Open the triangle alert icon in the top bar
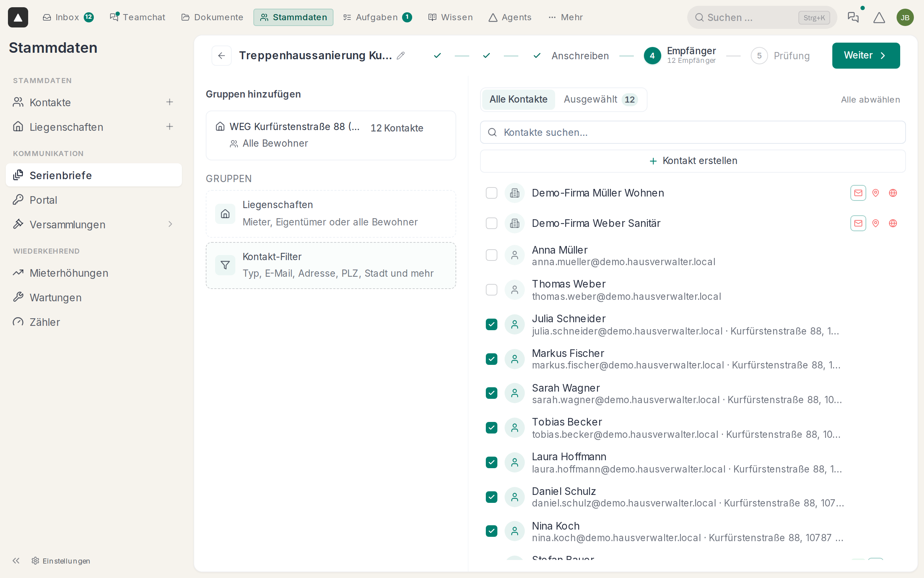Viewport: 924px width, 578px height. coord(879,17)
